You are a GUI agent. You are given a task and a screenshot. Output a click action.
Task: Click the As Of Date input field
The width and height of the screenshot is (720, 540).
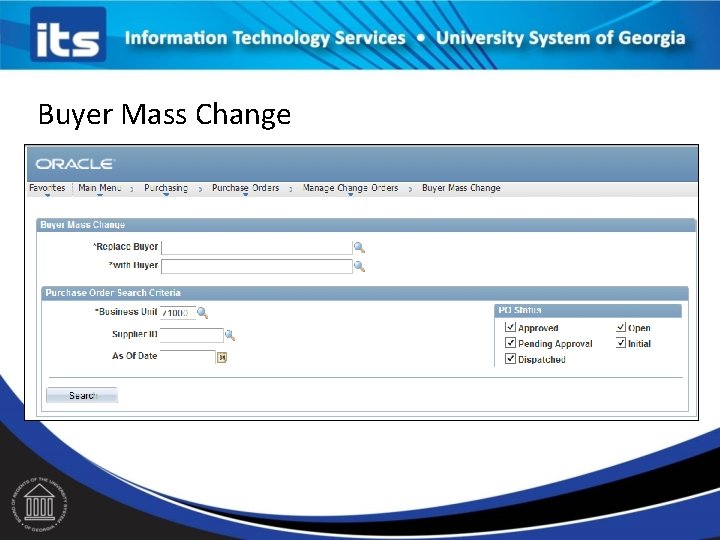pyautogui.click(x=187, y=356)
